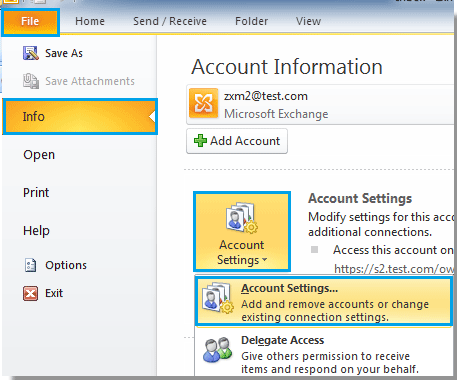Choose the Save Attachments label
Viewport: 457px width, 380px height.
(90, 81)
